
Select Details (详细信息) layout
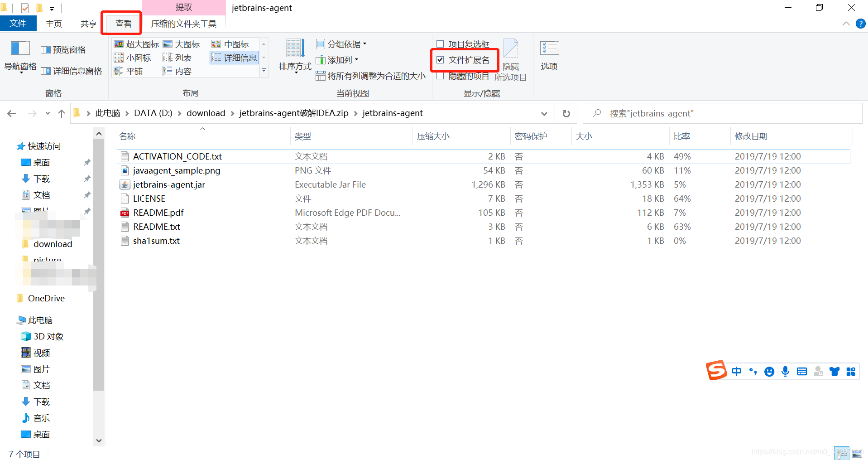[x=234, y=58]
